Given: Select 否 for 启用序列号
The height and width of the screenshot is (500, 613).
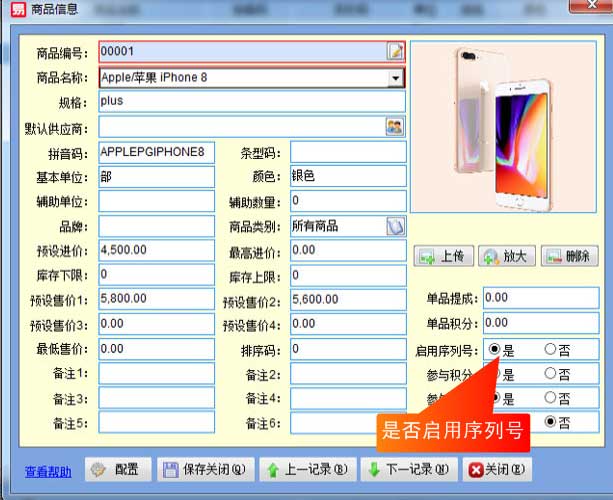Looking at the screenshot, I should pos(550,350).
